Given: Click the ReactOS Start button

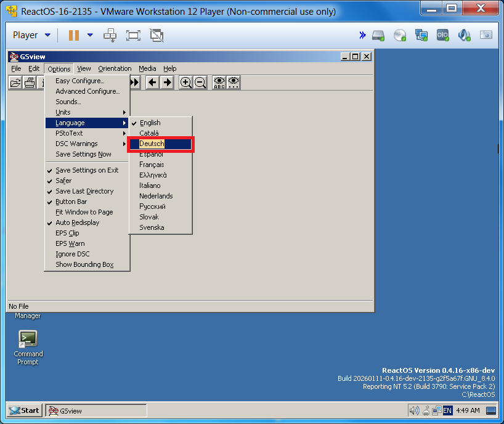Looking at the screenshot, I should tap(25, 410).
